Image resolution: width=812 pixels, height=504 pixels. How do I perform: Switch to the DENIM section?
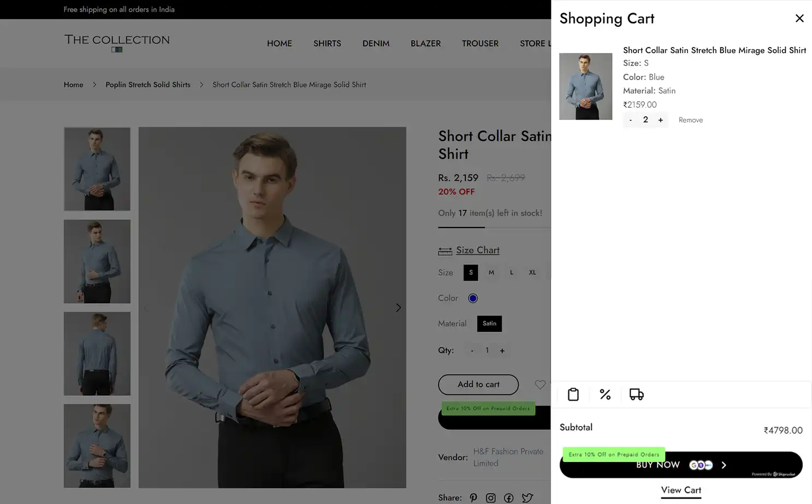[x=376, y=44]
